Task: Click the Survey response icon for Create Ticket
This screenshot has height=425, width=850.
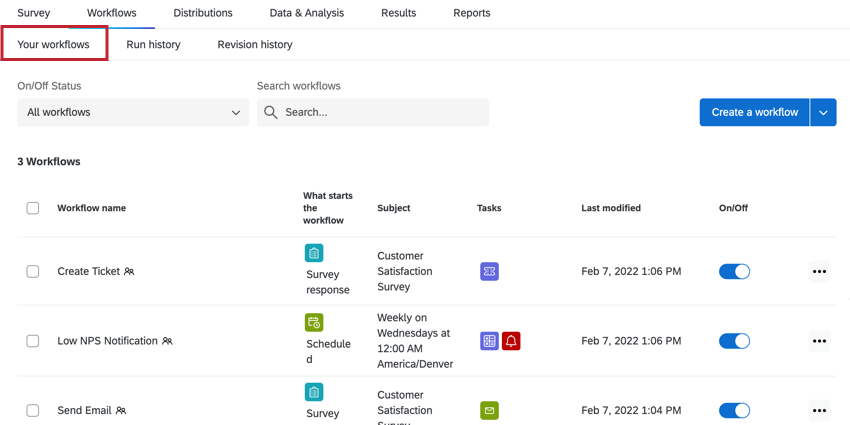Action: (x=314, y=254)
